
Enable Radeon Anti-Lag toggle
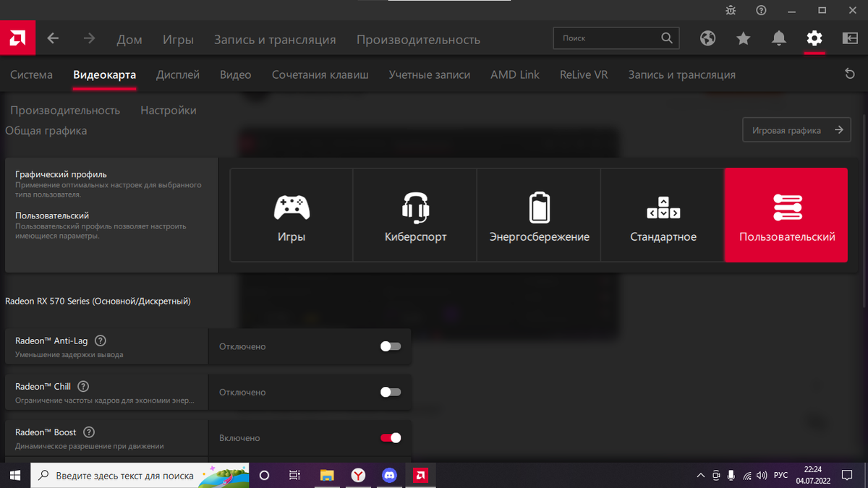click(x=391, y=346)
